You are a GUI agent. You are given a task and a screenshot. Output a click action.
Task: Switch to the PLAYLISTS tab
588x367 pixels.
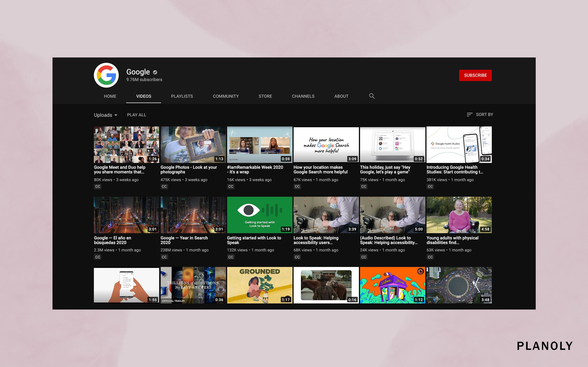pos(182,96)
